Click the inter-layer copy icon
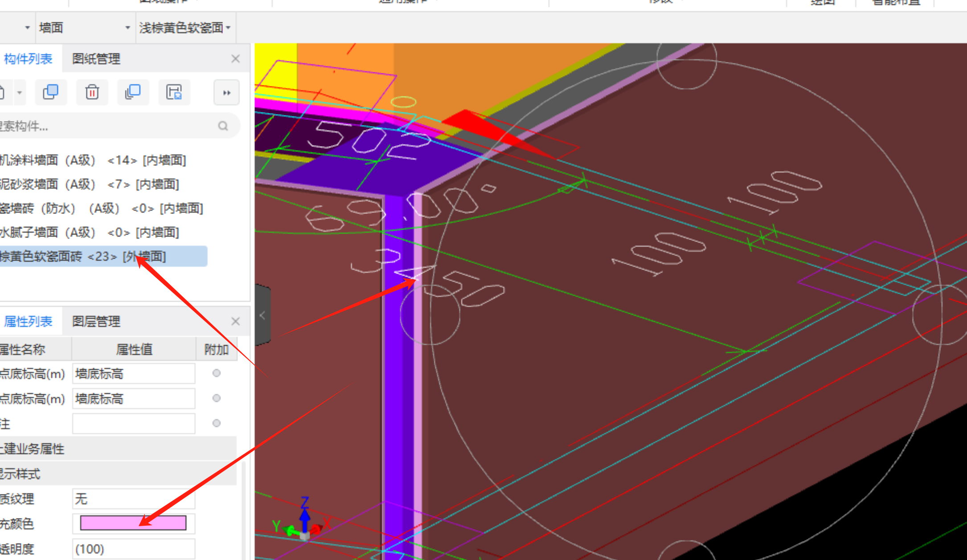Screen dimensions: 967x560 pos(133,92)
